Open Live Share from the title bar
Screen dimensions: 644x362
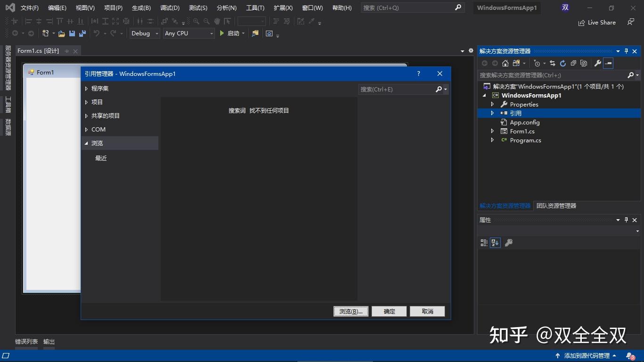(x=597, y=22)
